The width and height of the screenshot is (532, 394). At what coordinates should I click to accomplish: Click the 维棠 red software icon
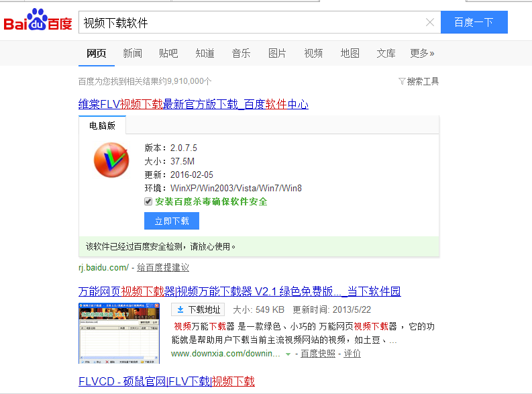111,160
